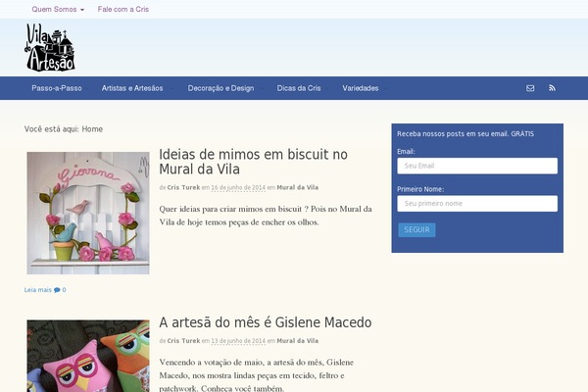This screenshot has height=392, width=588.
Task: Expand the Quem Somos dropdown
Action: click(58, 9)
